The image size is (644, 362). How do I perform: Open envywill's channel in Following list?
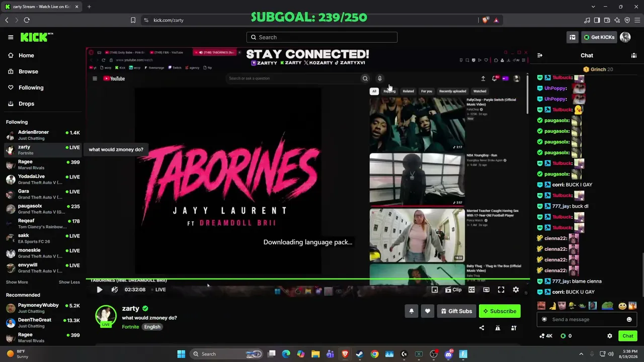[x=42, y=268]
